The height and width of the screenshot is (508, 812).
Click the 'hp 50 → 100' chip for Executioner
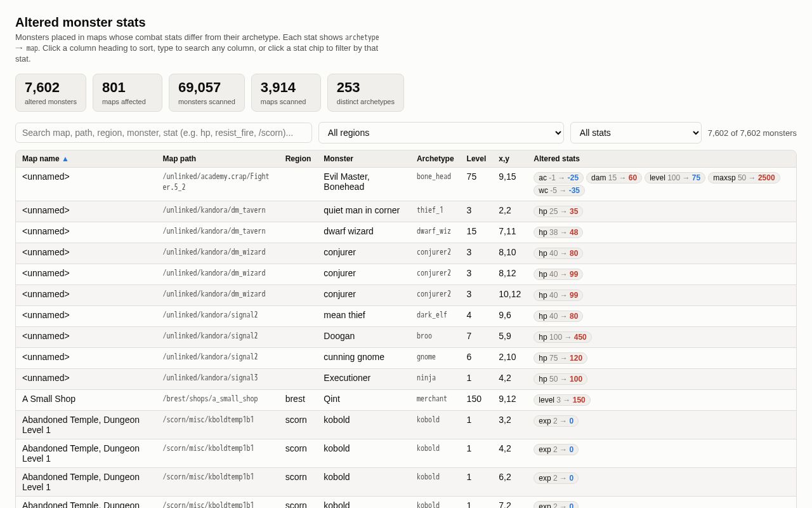point(560,379)
